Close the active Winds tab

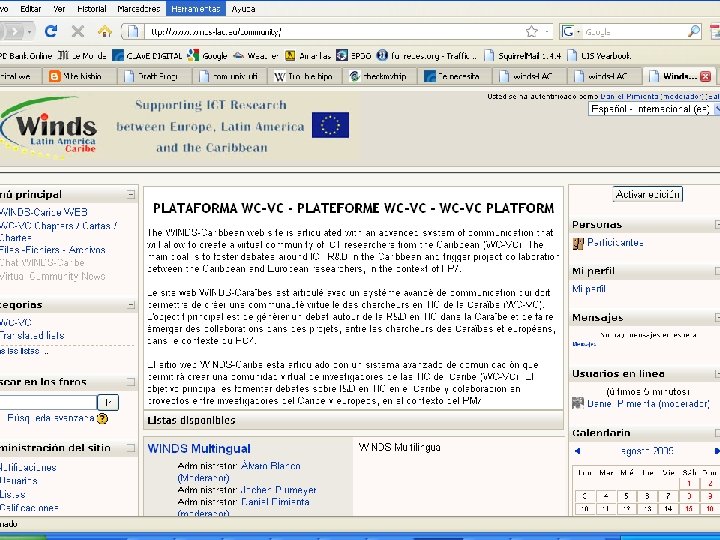[706, 76]
